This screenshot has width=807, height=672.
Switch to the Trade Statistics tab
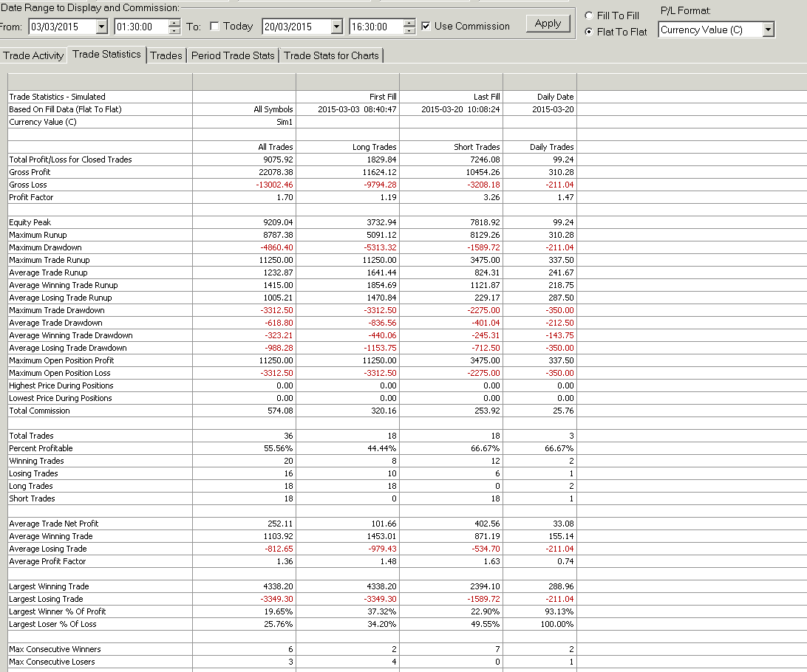[x=106, y=55]
